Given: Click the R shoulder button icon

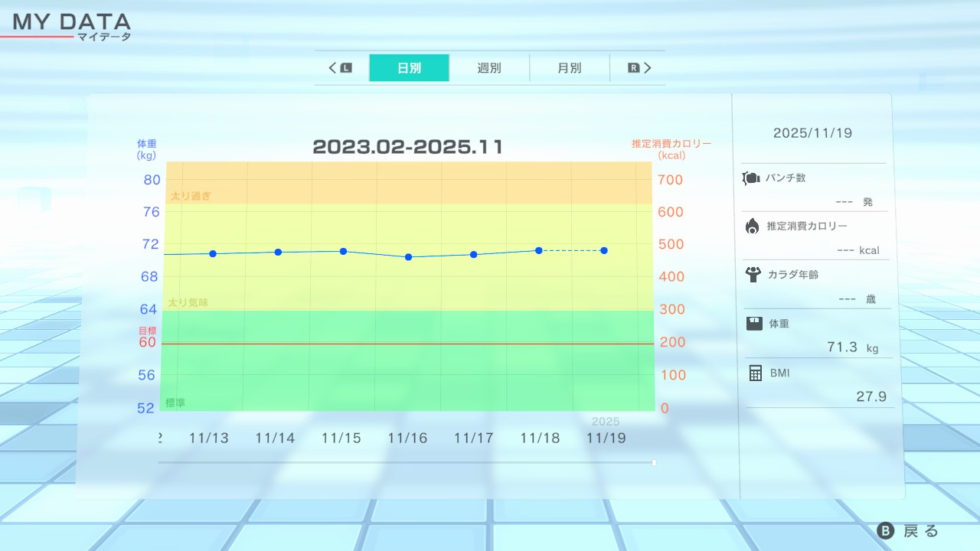Looking at the screenshot, I should click(633, 68).
